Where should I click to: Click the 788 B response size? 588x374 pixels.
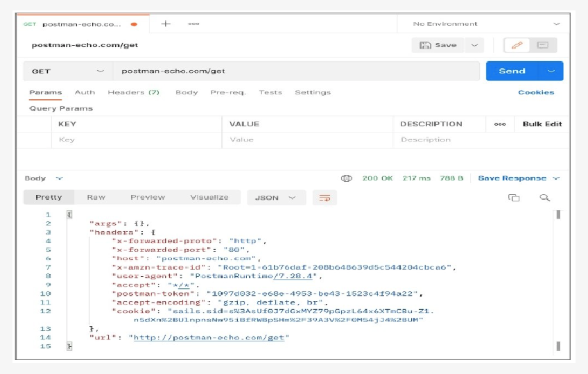tap(451, 178)
